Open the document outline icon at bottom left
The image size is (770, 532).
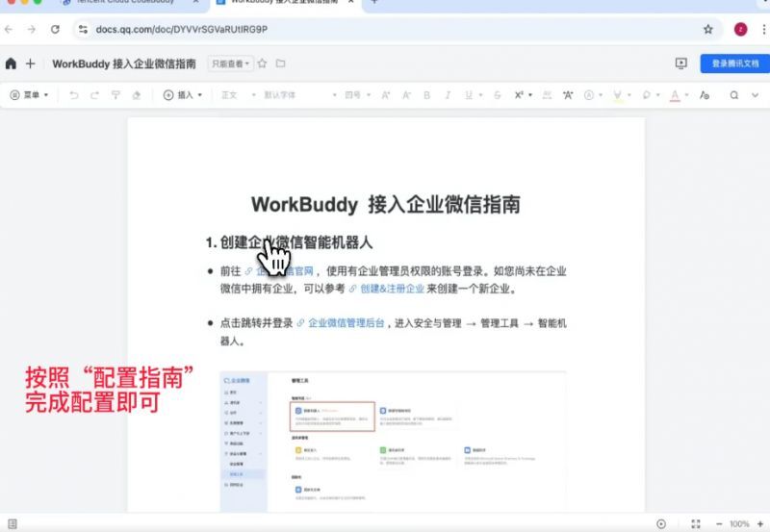point(11,523)
